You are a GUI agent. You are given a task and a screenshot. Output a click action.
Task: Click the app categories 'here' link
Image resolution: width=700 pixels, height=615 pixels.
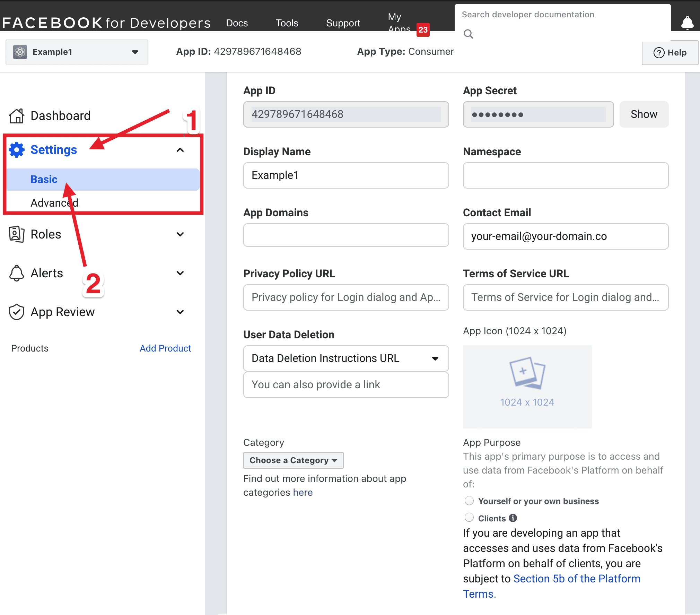303,492
